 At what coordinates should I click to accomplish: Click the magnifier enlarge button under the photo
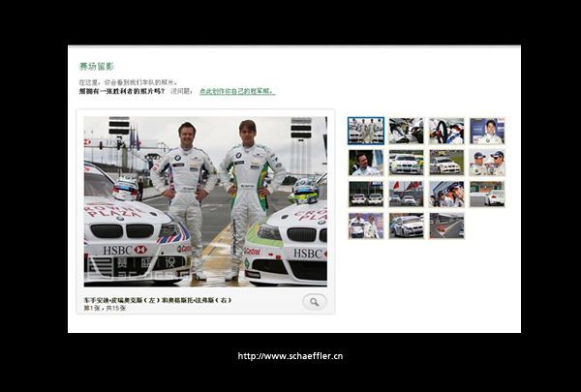pyautogui.click(x=314, y=302)
